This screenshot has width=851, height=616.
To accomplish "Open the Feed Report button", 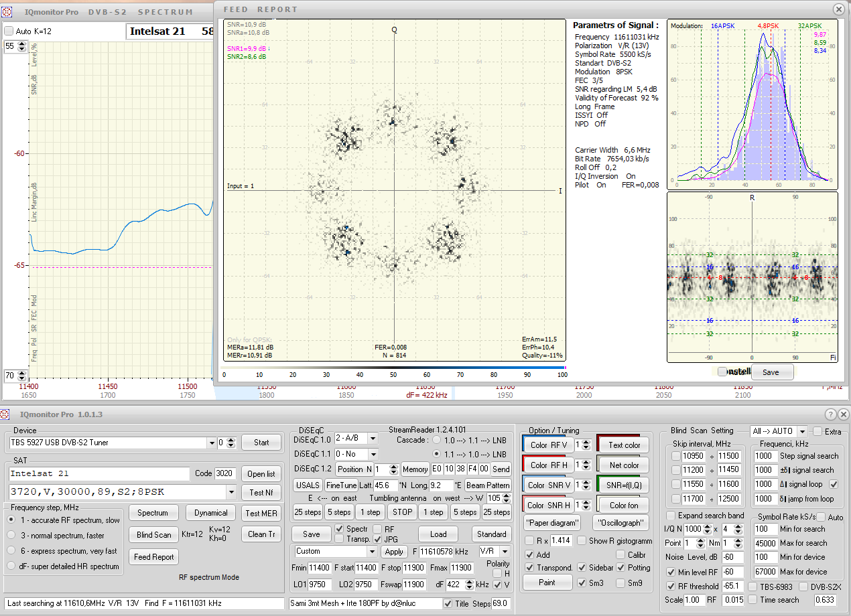I will (x=153, y=557).
